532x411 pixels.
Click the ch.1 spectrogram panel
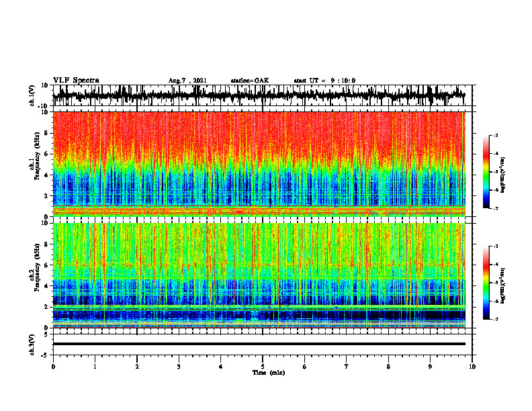pyautogui.click(x=263, y=164)
